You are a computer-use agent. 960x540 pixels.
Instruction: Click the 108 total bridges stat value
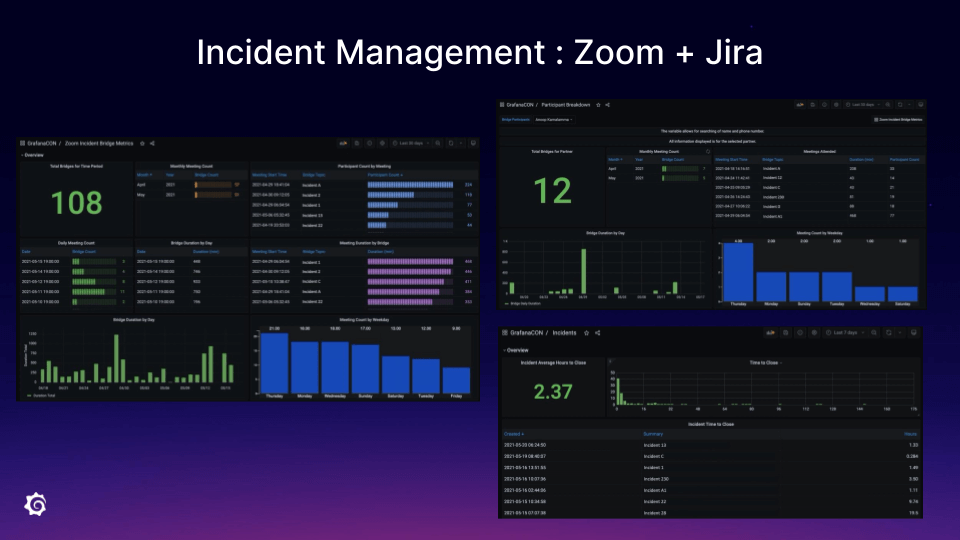[76, 203]
